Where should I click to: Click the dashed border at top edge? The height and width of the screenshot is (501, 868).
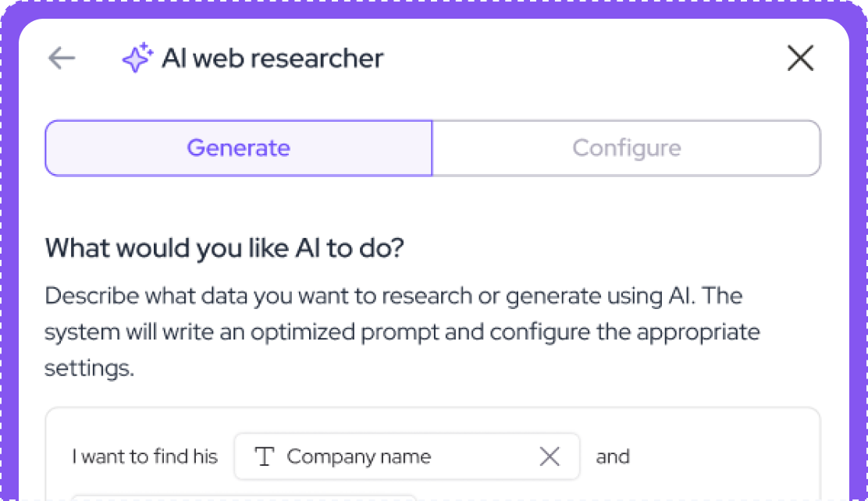[434, 2]
